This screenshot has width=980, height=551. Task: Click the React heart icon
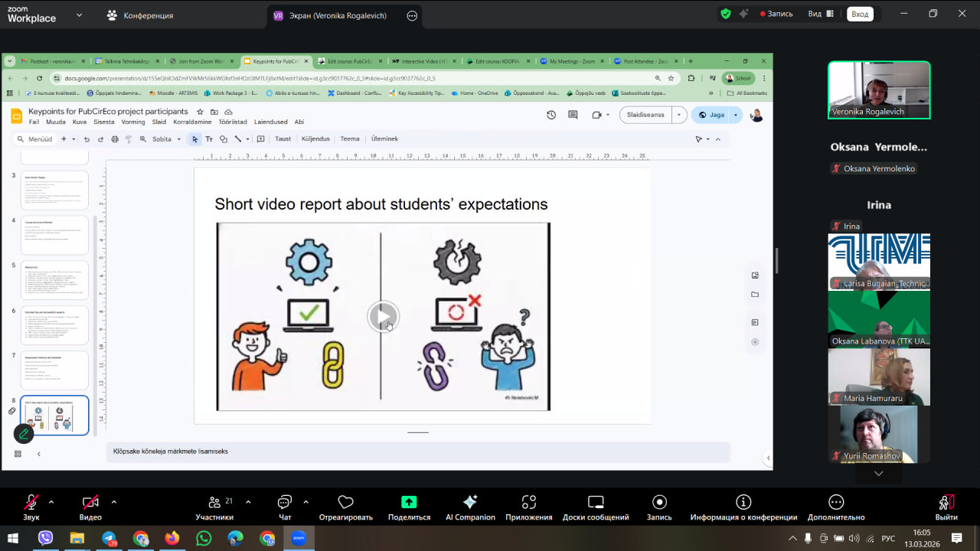[345, 502]
